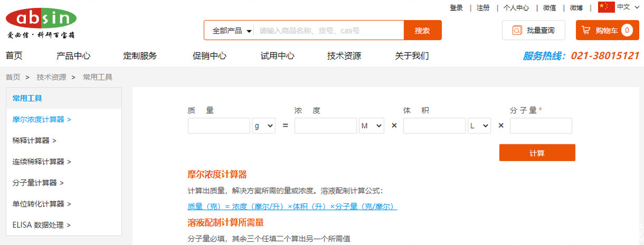Open the 技术资源 menu

click(x=344, y=56)
